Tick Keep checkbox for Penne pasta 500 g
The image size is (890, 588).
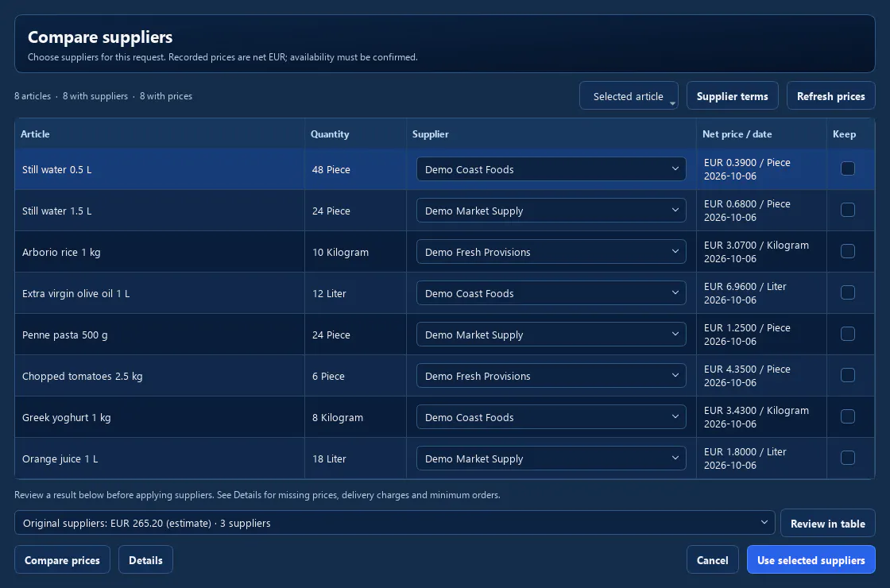[x=847, y=334]
